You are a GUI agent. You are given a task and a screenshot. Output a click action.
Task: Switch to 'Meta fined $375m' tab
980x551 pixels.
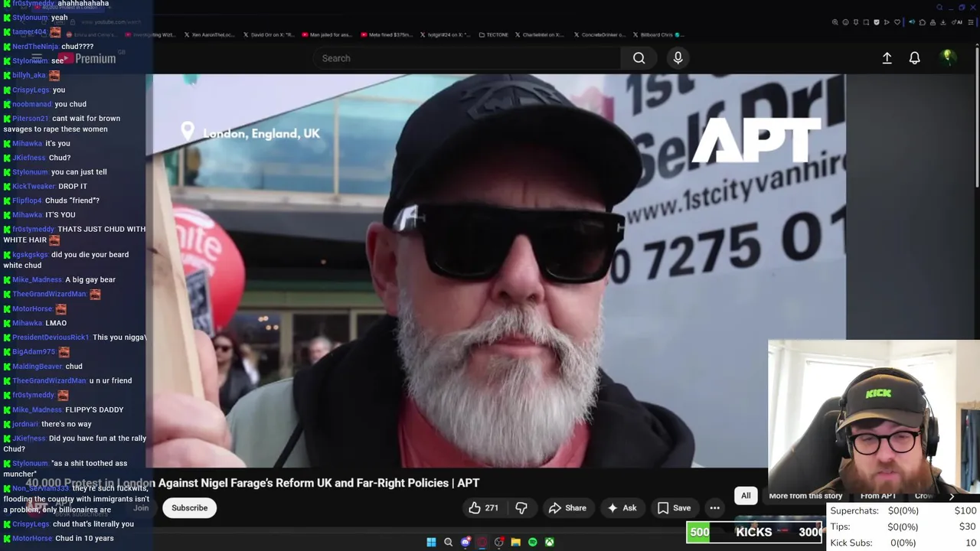coord(387,34)
